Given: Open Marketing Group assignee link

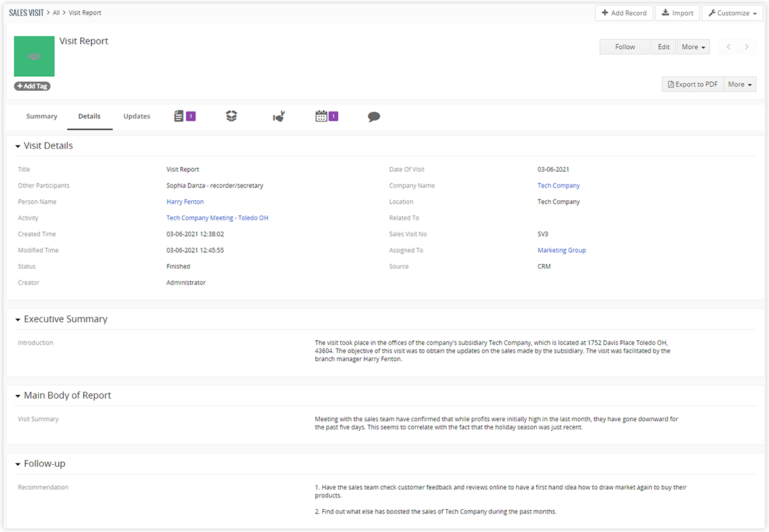Looking at the screenshot, I should (562, 250).
